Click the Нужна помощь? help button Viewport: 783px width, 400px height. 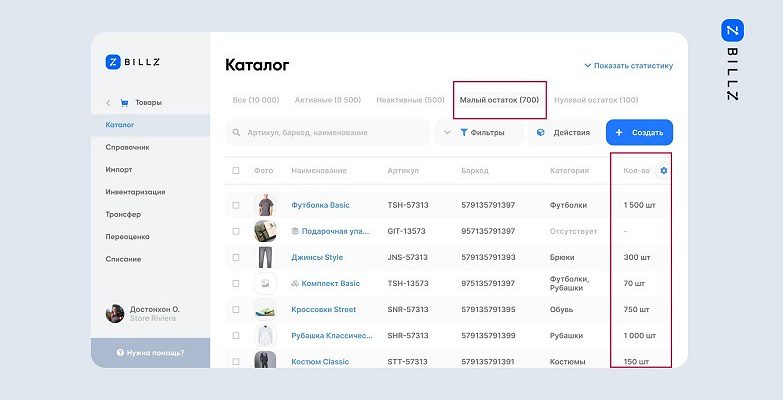tap(150, 353)
